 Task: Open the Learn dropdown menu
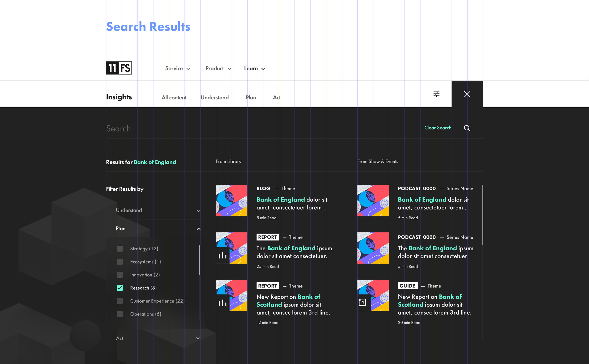[254, 69]
